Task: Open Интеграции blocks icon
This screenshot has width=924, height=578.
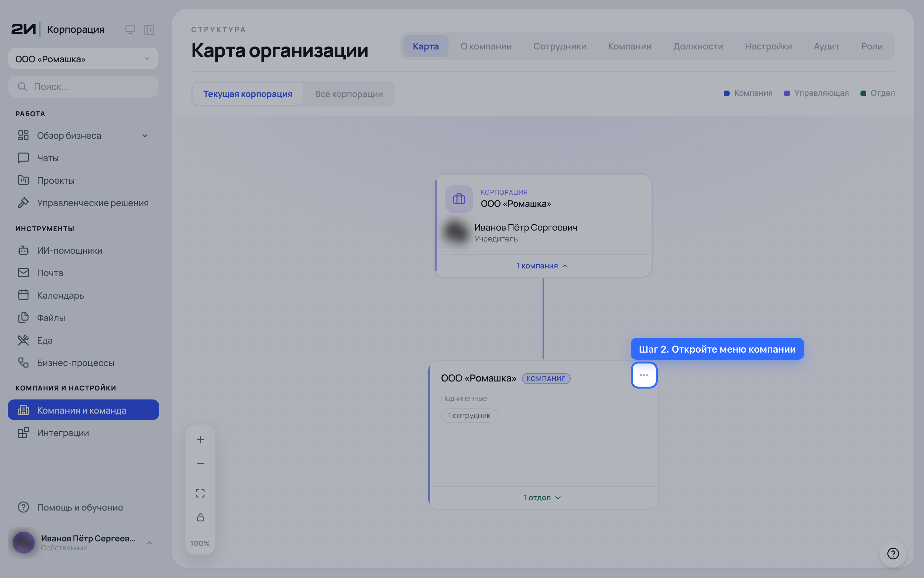Action: pyautogui.click(x=23, y=433)
